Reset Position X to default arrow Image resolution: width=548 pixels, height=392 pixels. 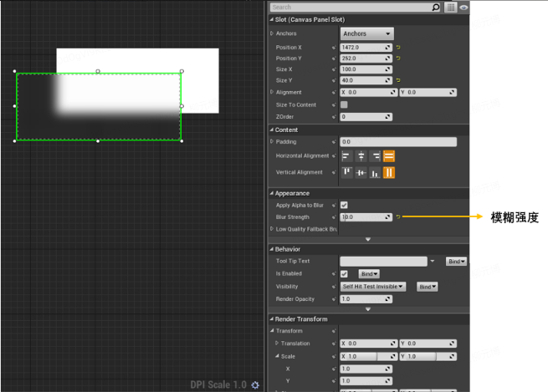point(398,47)
